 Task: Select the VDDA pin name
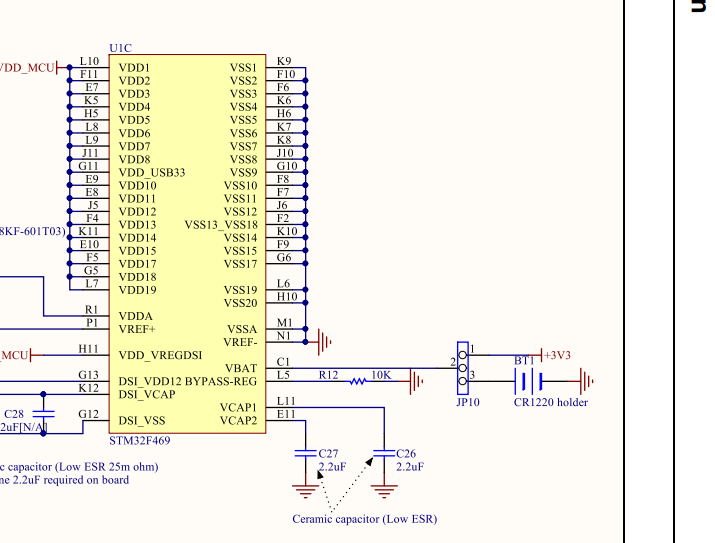[135, 316]
